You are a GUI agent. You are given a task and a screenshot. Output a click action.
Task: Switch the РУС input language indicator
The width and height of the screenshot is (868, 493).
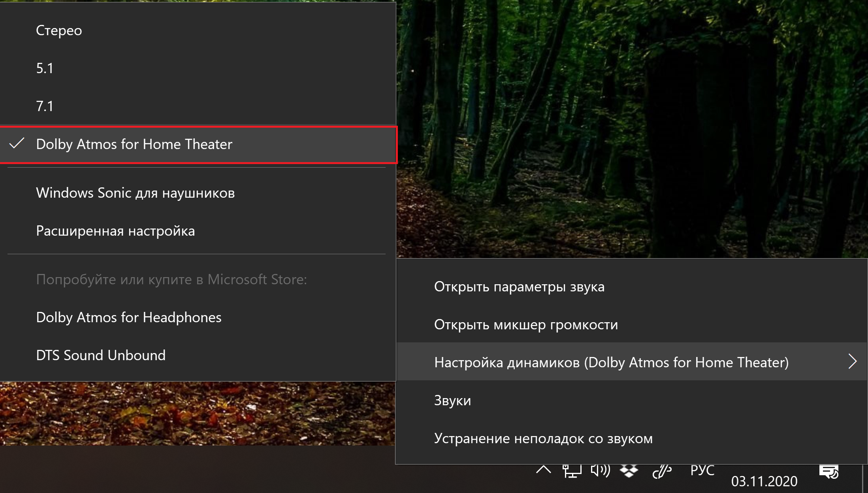(x=702, y=470)
